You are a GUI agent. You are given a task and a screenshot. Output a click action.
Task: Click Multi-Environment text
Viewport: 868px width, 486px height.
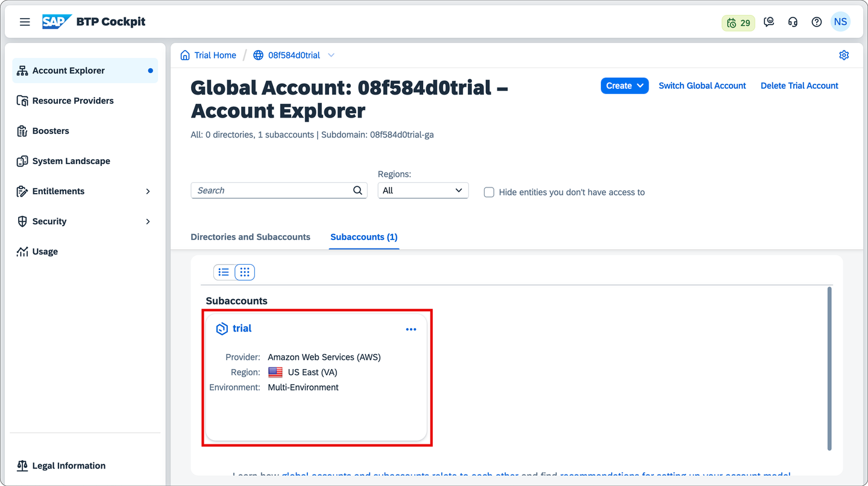point(303,387)
